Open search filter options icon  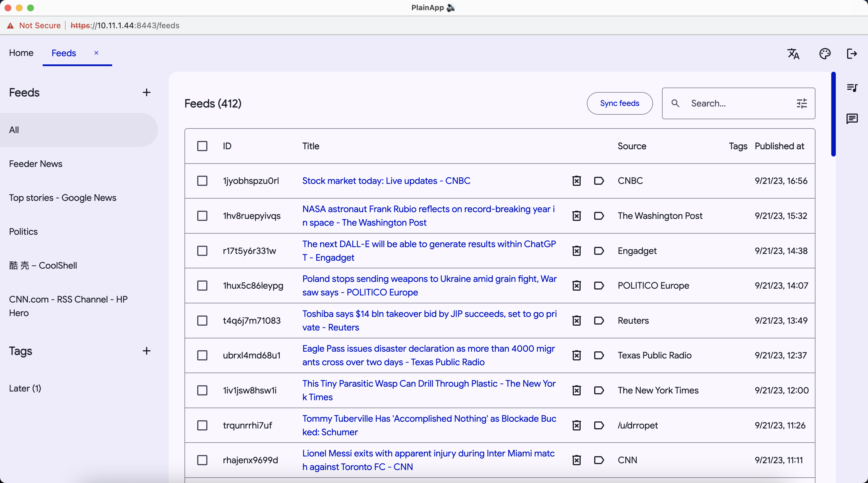[x=802, y=103]
